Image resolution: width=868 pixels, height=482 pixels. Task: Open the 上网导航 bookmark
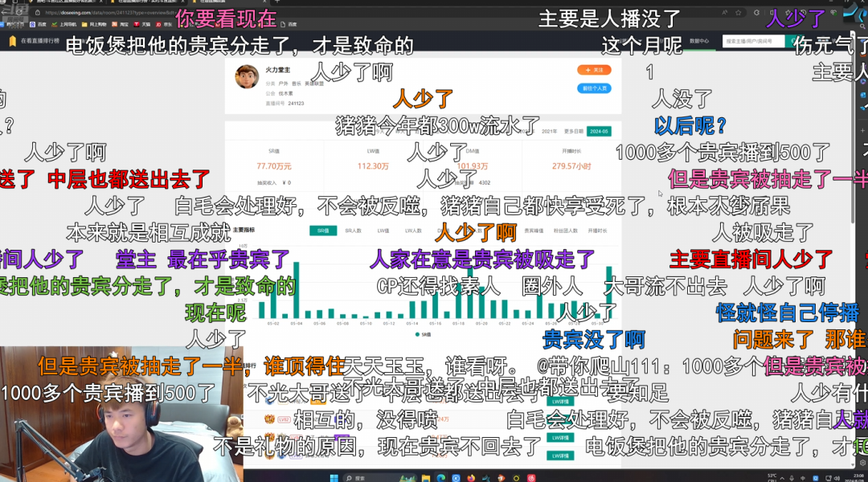[64, 24]
